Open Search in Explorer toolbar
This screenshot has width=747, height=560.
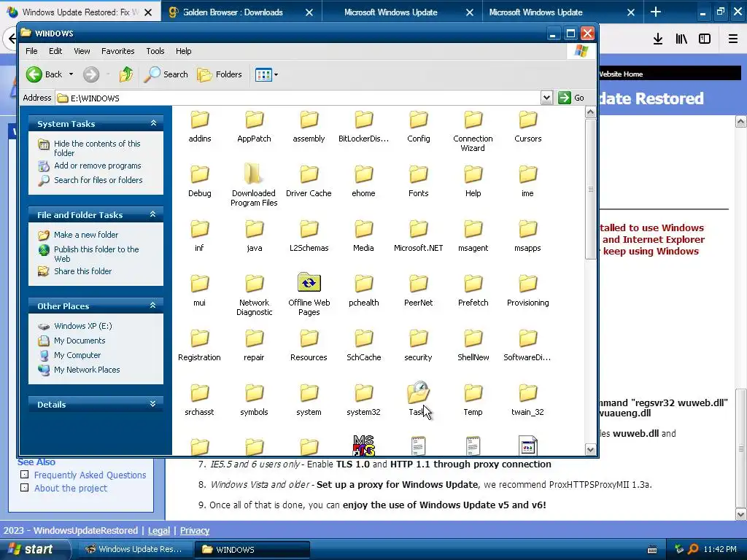166,74
